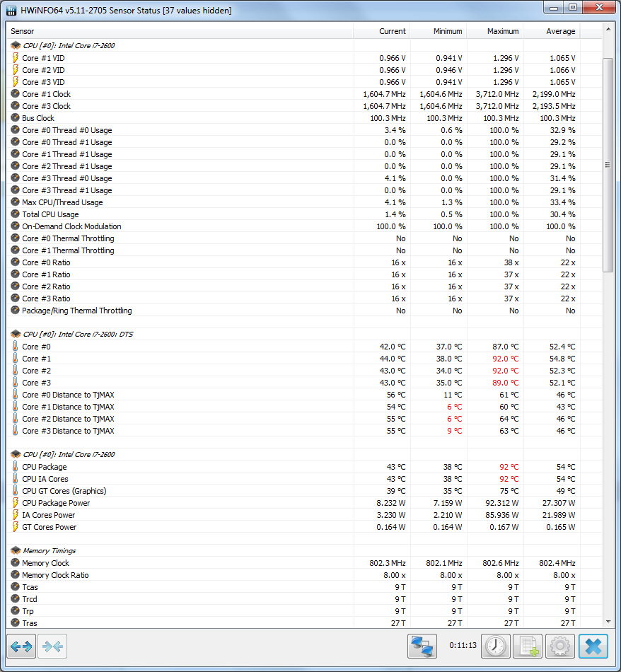Click the Bus Clock gauge icon

coord(16,117)
